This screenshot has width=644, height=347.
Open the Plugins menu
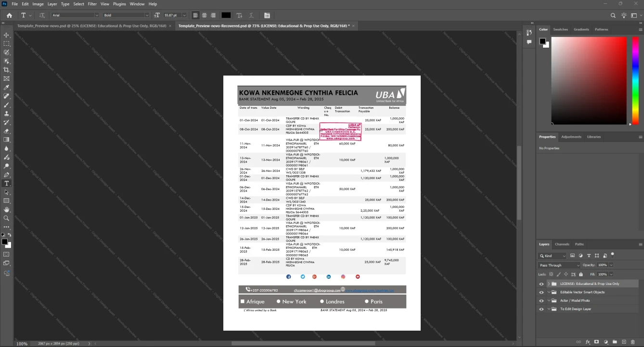[119, 4]
